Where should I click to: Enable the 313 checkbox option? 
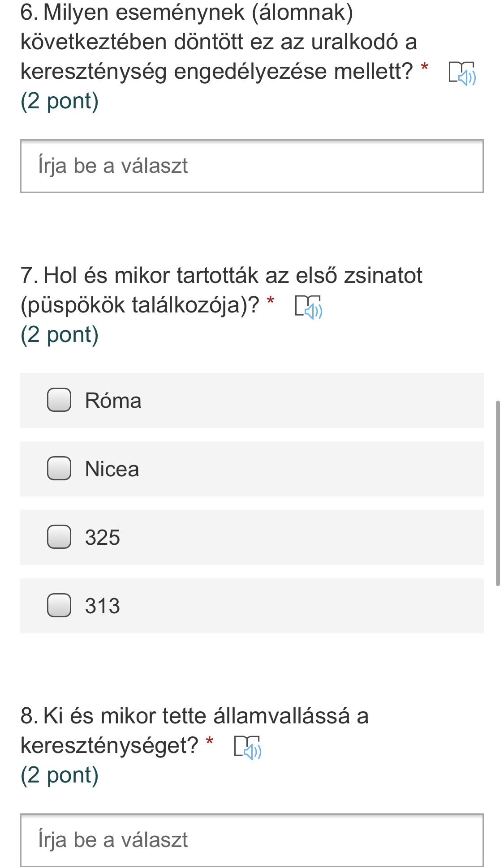pyautogui.click(x=59, y=605)
